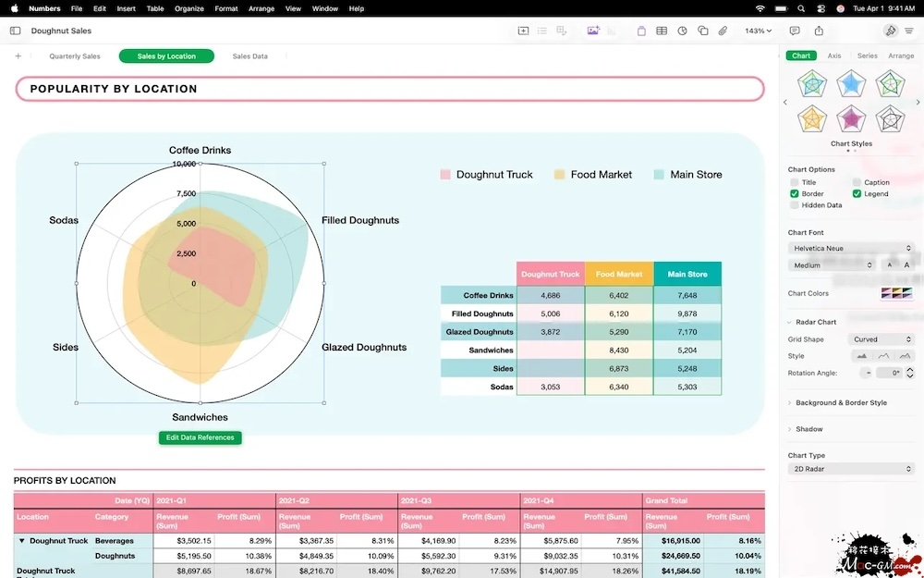Click the paperclip Media icon

tap(723, 31)
